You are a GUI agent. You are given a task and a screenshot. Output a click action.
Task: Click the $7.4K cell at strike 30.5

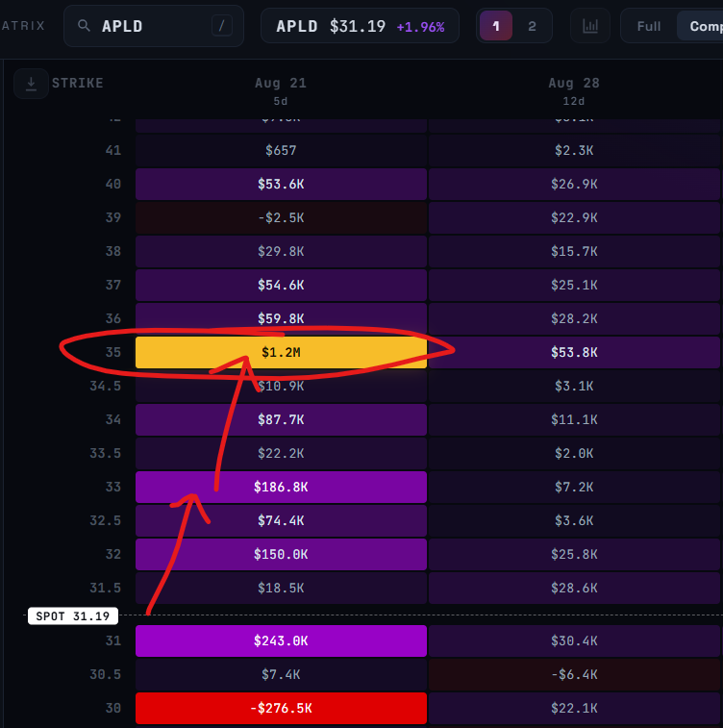click(x=281, y=674)
